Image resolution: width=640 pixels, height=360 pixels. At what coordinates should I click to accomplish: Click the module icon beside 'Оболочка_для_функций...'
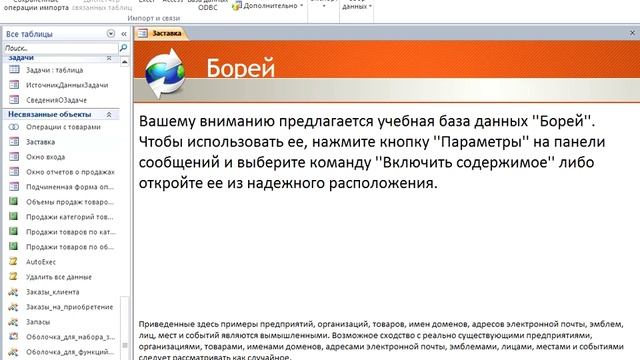coord(13,352)
